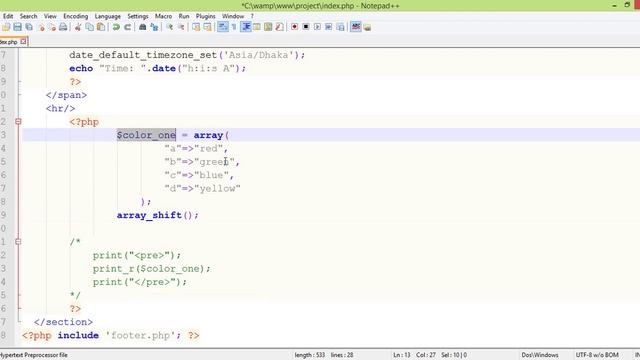Click the Zoom In toolbar icon
Viewport: 640px width, 360px height.
click(169, 27)
